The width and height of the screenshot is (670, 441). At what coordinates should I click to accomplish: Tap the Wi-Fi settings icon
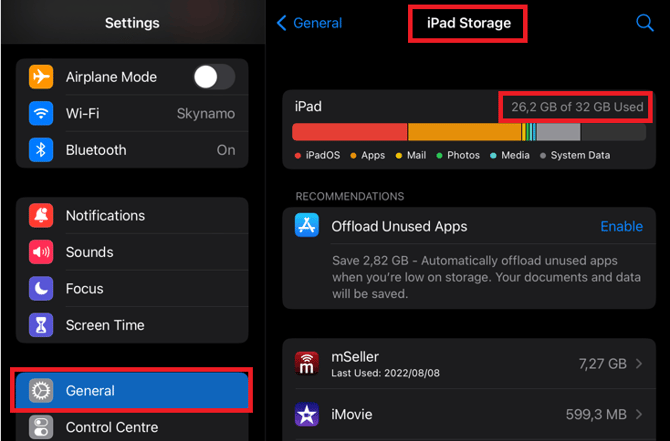click(x=41, y=113)
